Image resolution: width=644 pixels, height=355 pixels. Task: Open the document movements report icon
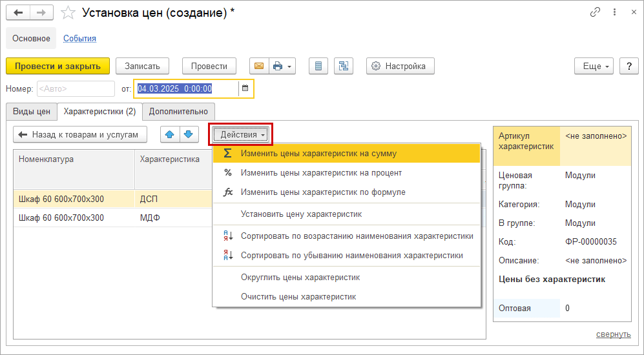pyautogui.click(x=318, y=66)
